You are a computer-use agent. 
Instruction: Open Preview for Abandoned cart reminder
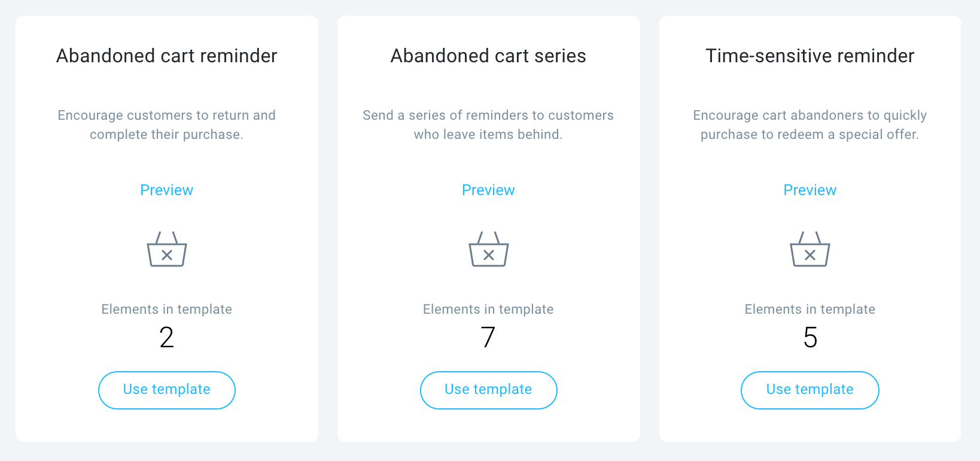(167, 190)
